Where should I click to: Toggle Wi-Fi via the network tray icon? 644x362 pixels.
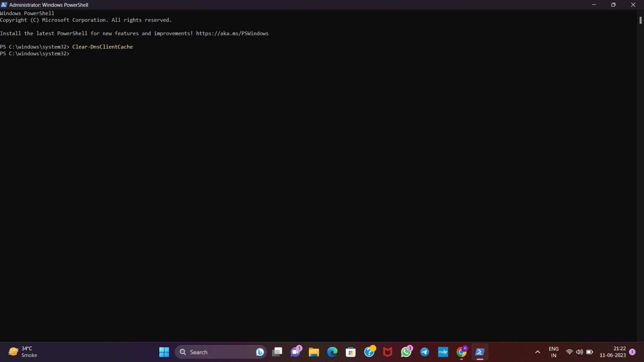tap(569, 352)
